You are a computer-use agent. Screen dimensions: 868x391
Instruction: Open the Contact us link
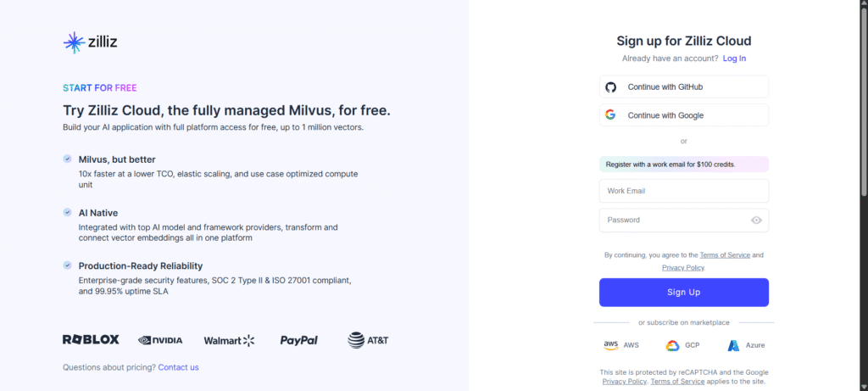[x=178, y=367]
